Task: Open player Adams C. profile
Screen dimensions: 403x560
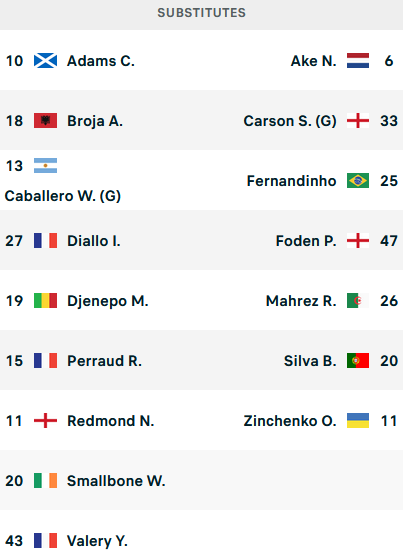Action: [101, 61]
